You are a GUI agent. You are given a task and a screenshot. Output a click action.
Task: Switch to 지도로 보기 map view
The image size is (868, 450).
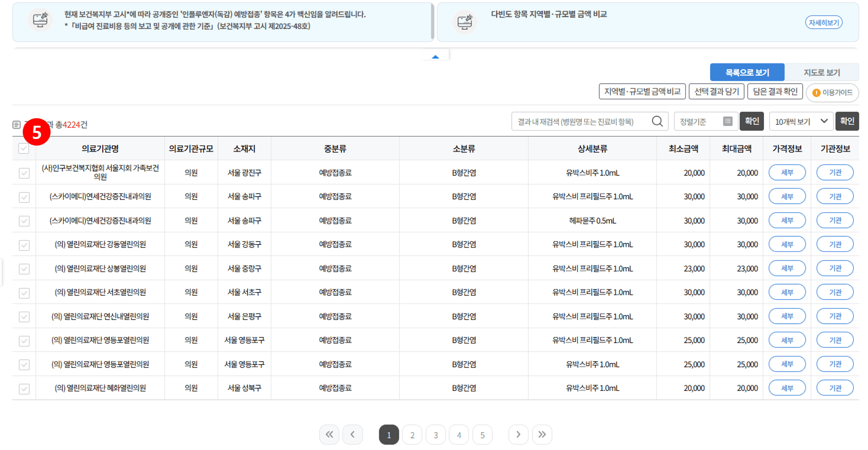point(822,72)
